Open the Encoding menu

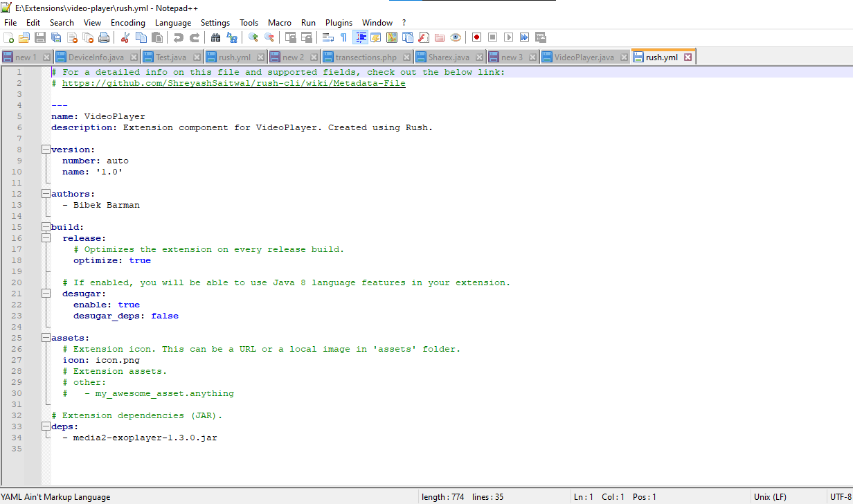(x=128, y=23)
